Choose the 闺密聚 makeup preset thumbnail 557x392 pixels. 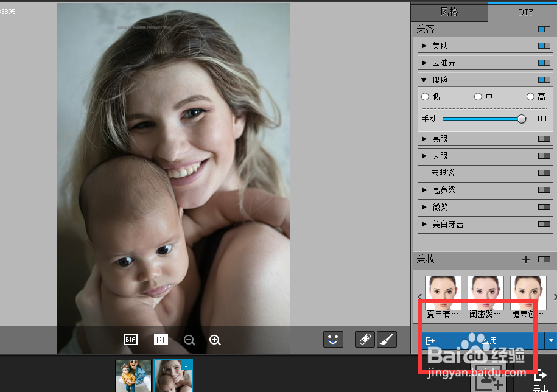click(486, 293)
